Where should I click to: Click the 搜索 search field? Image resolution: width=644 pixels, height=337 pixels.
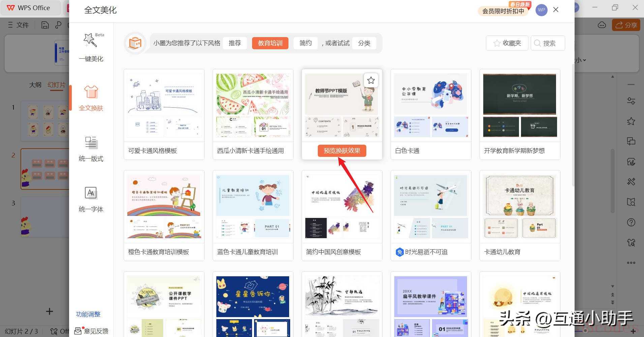[548, 43]
